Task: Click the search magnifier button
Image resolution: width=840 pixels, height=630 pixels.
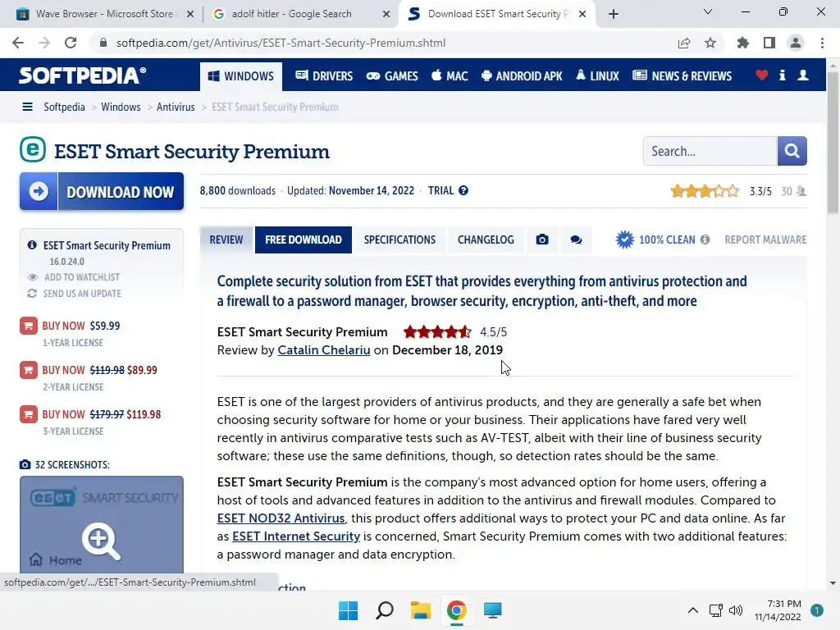Action: (792, 151)
